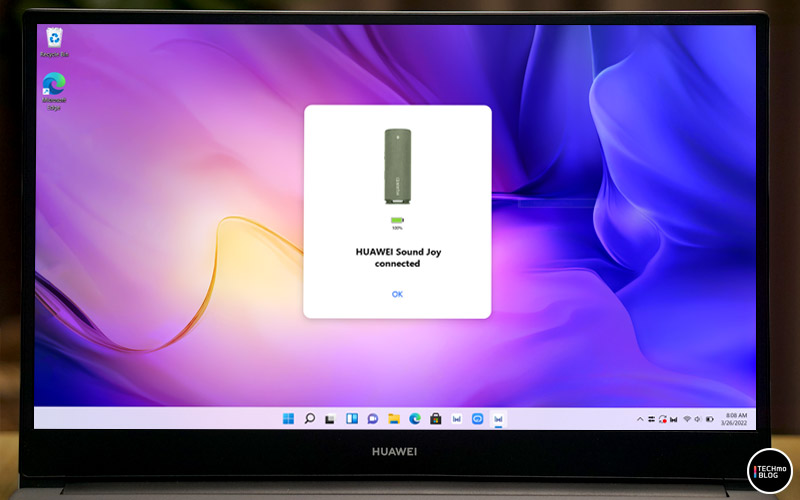Click the HUAWEI Sound Joy speaker image
The image size is (800, 500).
397,166
